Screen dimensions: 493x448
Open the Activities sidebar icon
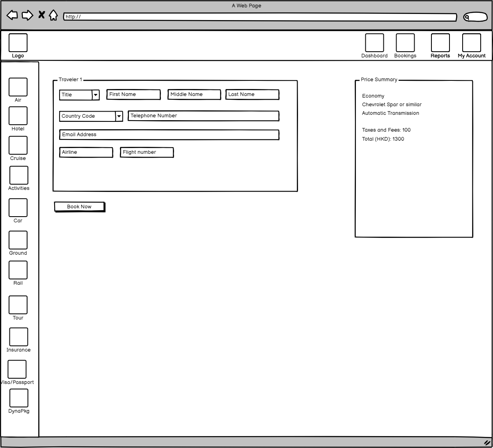click(19, 175)
